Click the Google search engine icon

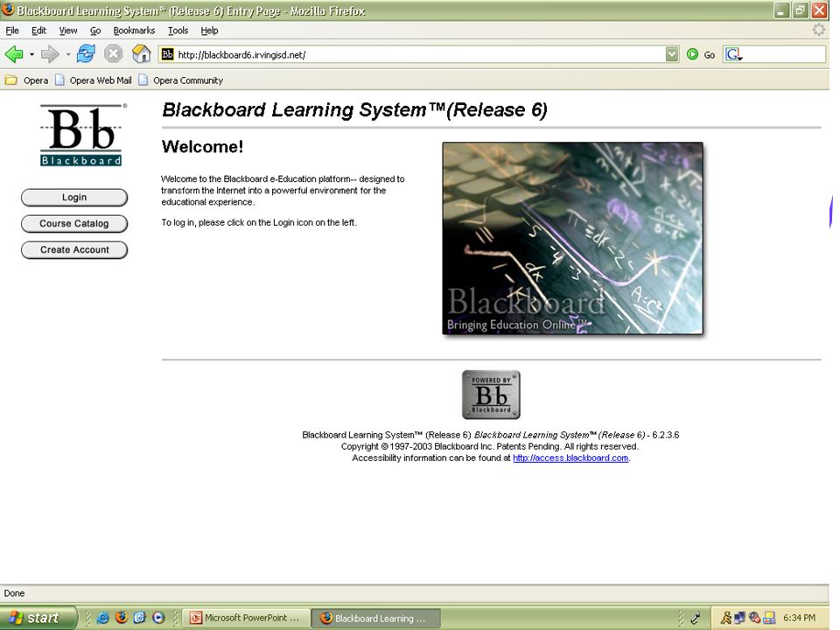733,54
